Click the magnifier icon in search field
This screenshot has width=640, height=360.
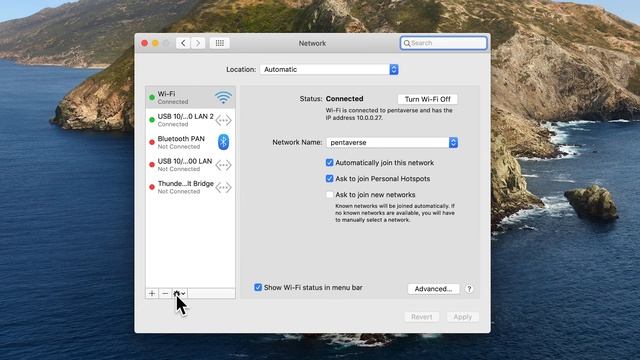coord(407,43)
